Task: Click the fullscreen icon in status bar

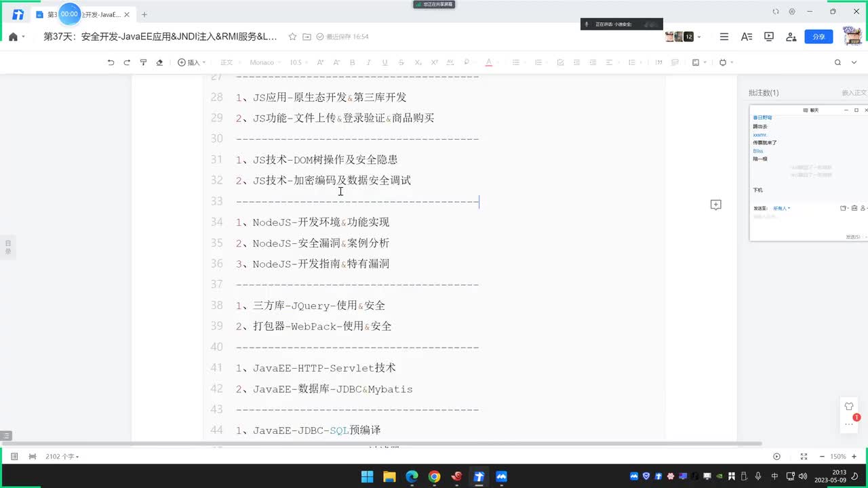Action: [x=804, y=457]
